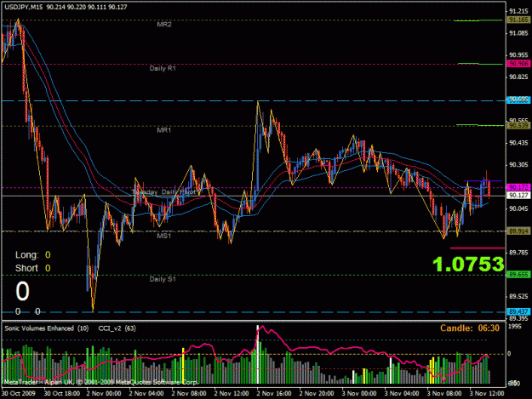Click the 3 Nov 08:00 time label
The width and height of the screenshot is (532, 399).
(x=444, y=394)
